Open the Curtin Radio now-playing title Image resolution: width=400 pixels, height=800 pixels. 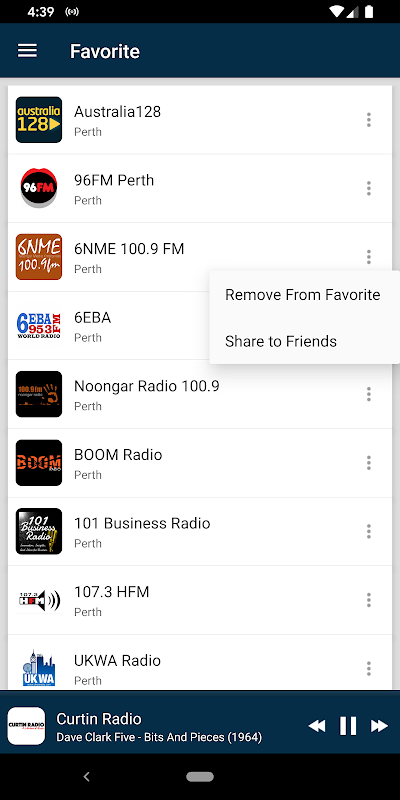(99, 719)
